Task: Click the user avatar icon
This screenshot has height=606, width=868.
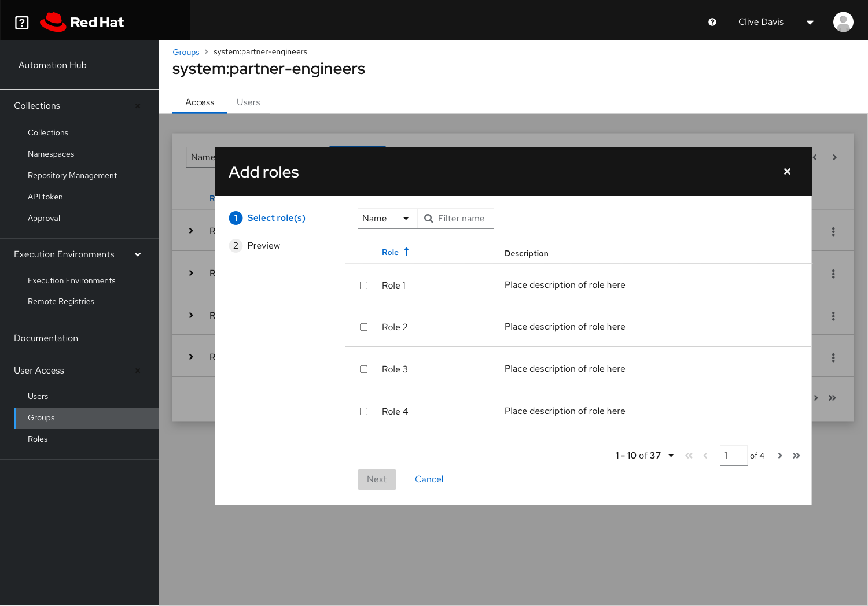Action: [843, 22]
